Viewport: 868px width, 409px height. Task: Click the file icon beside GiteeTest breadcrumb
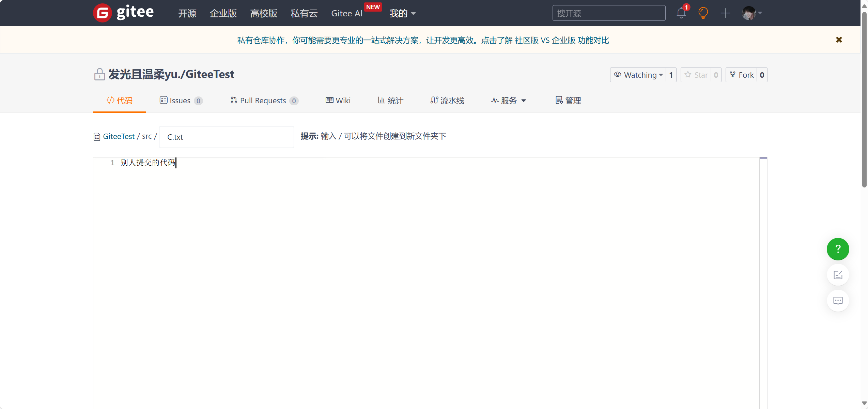pyautogui.click(x=97, y=137)
